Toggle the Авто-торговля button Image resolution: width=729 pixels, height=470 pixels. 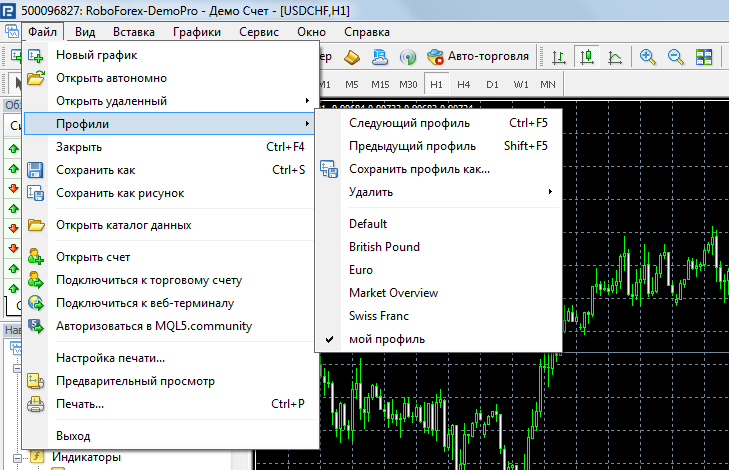[x=478, y=56]
